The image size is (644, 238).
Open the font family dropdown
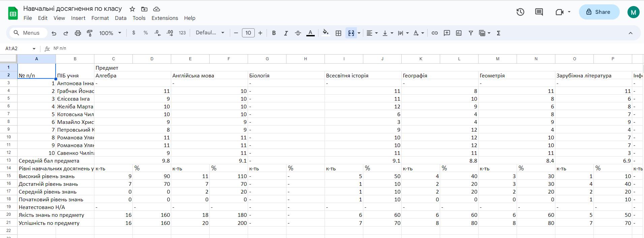click(x=210, y=33)
